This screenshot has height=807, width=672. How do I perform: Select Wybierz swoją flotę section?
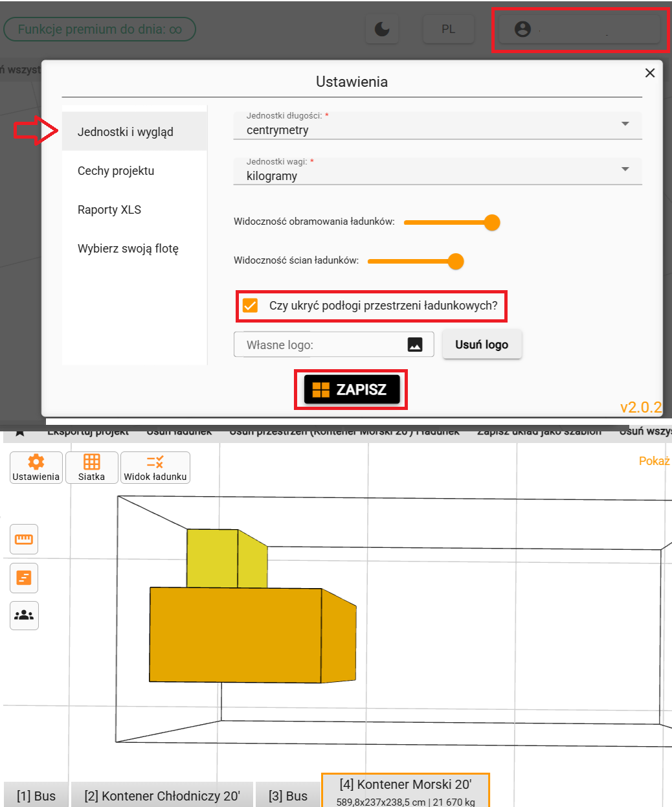pos(128,249)
